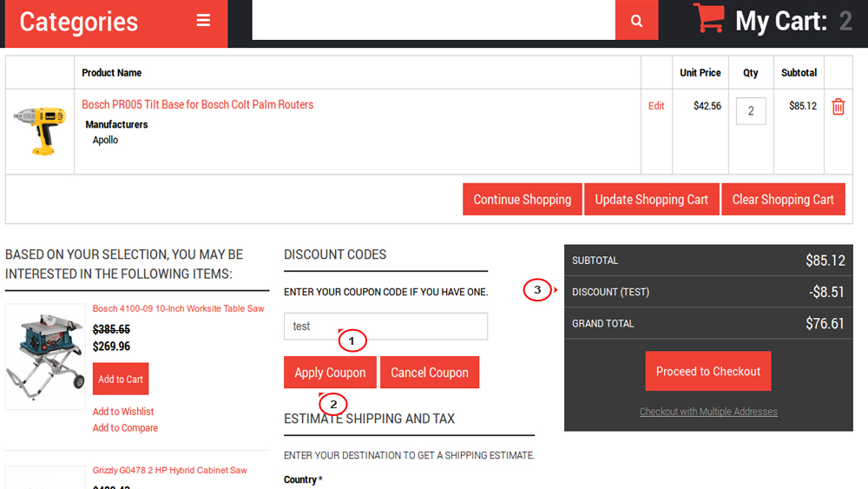Screen dimensions: 868x489
Task: Click the Qty column header
Action: 751,73
